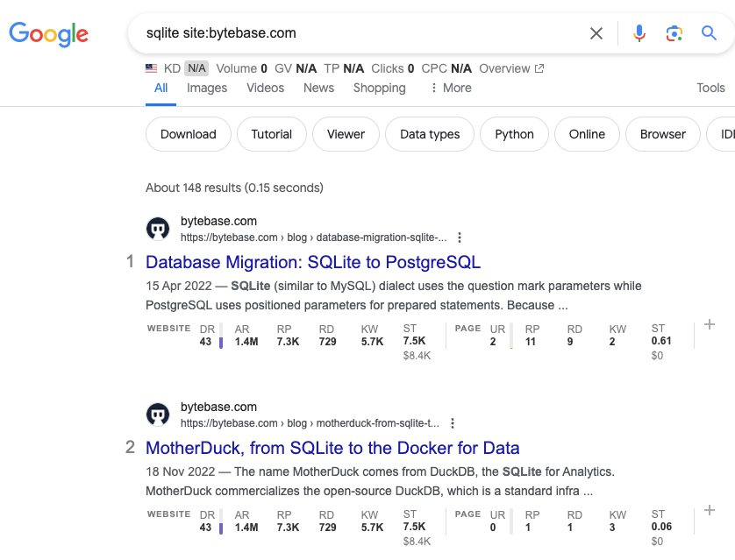Viewport: 735px width, 560px height.
Task: Open Database Migration: SQLite to PostgreSQL result
Action: 313,262
